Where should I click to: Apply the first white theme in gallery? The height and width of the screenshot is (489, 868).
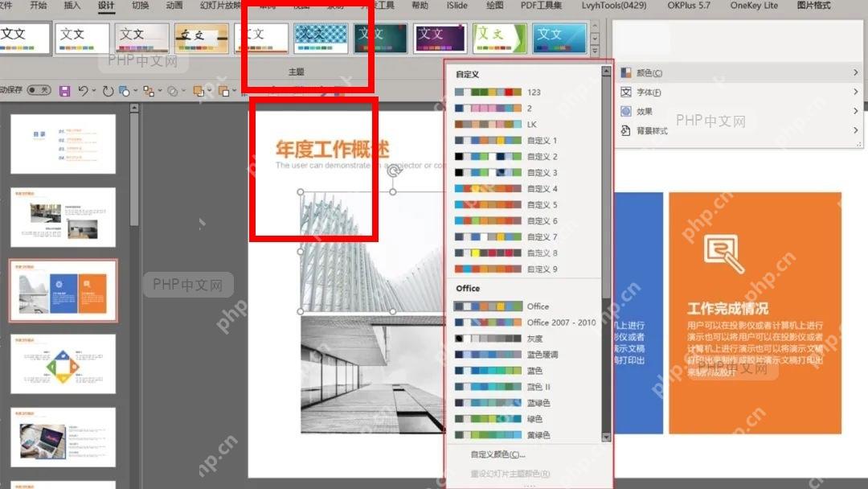23,38
